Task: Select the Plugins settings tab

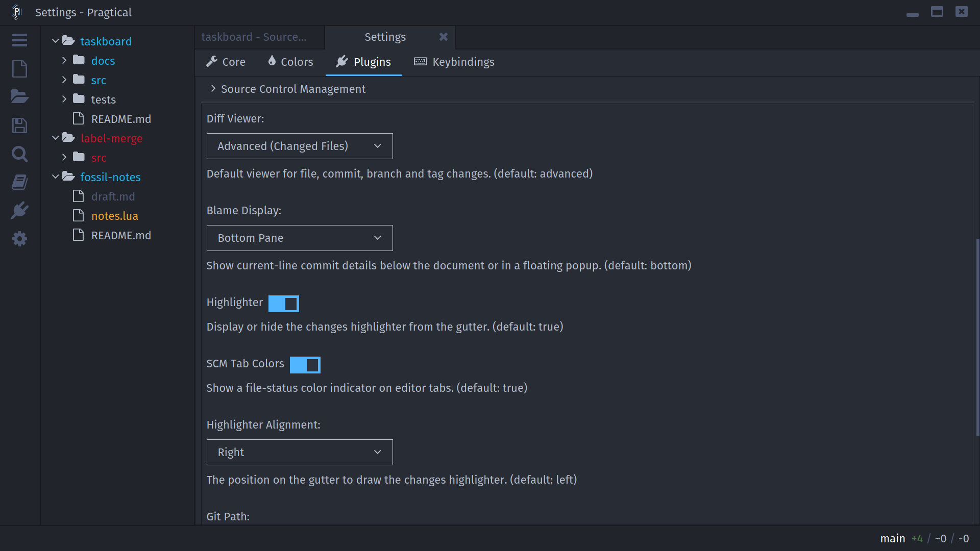Action: (x=363, y=62)
